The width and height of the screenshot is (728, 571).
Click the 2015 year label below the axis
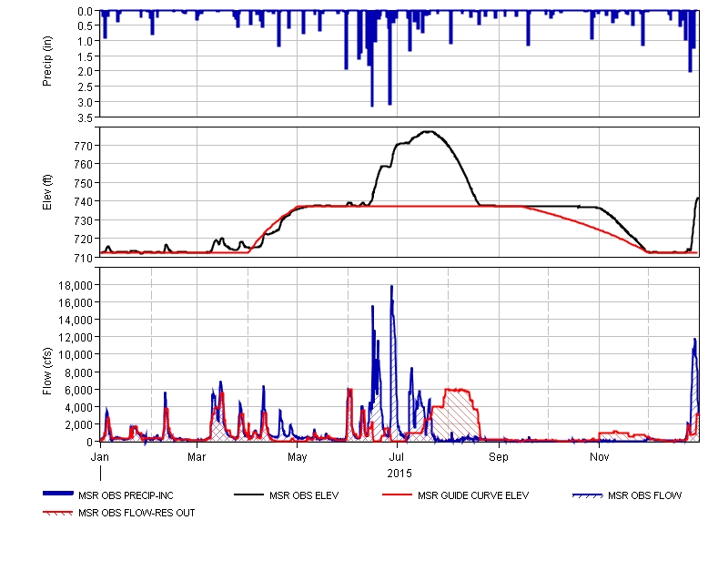click(399, 473)
